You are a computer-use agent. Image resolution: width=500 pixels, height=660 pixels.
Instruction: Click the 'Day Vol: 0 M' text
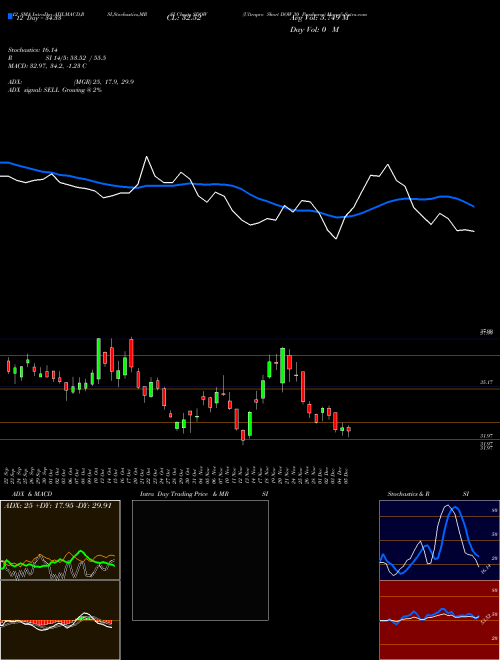[x=314, y=30]
